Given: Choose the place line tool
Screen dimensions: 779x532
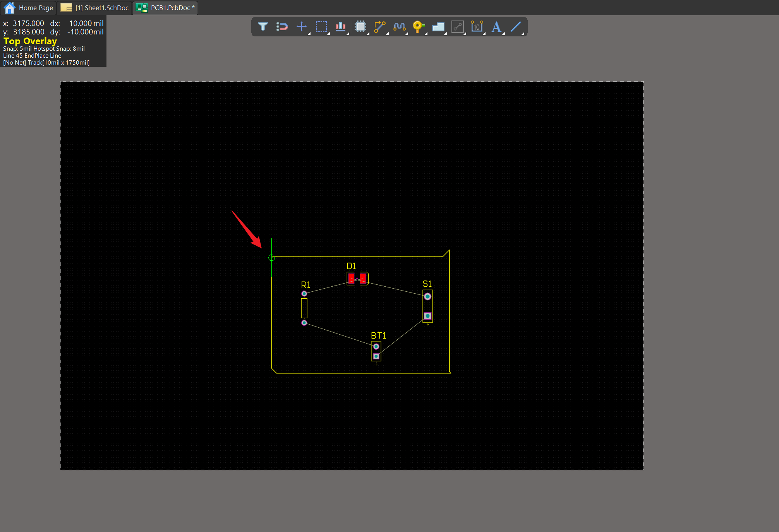Looking at the screenshot, I should (516, 27).
